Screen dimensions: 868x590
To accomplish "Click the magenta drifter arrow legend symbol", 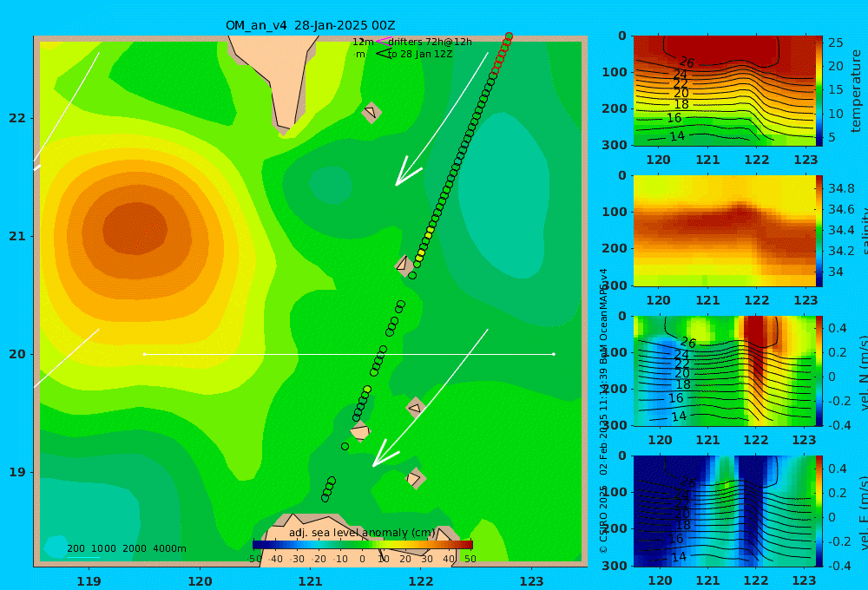I will 384,41.
